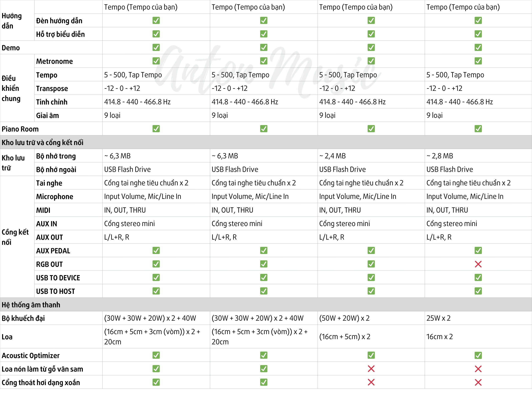Click the 'Transpose' row label
The image size is (532, 399).
pyautogui.click(x=52, y=89)
